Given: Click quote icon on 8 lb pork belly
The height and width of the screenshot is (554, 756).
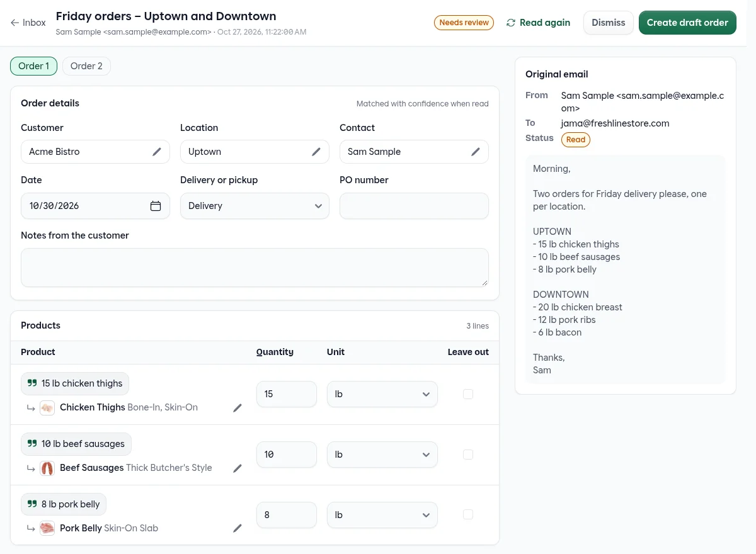Looking at the screenshot, I should pos(31,504).
